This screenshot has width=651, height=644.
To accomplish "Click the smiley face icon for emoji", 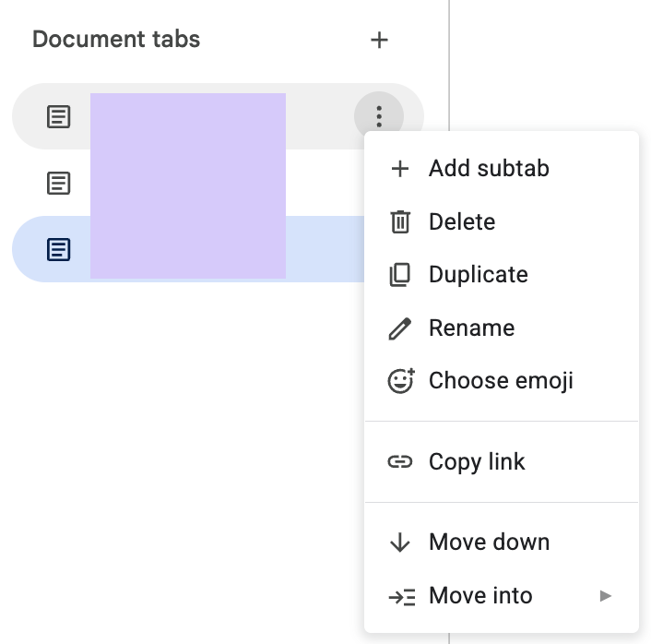I will click(400, 380).
